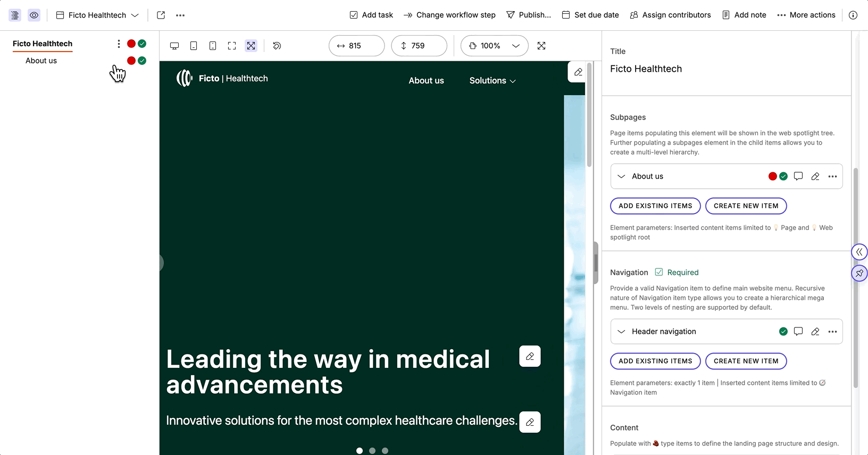Open the item details info icon

tap(853, 15)
